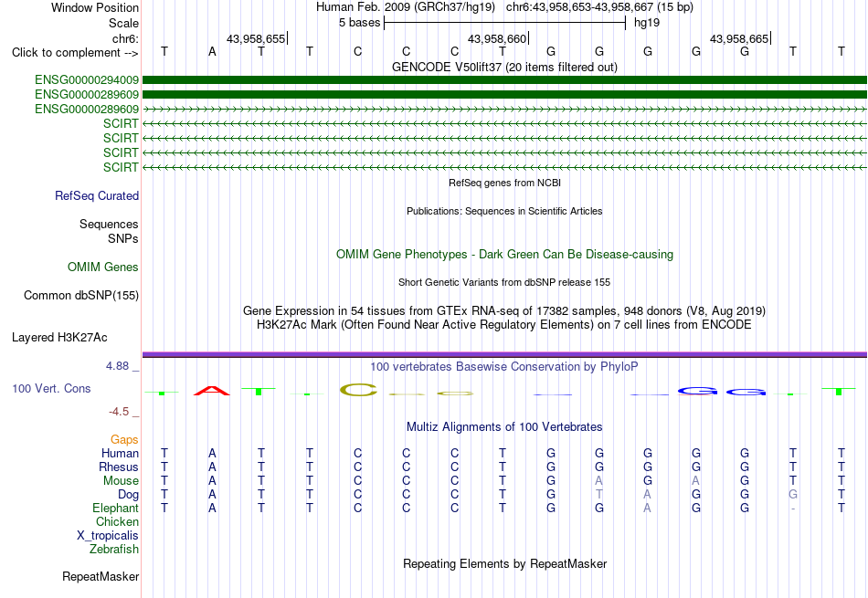
Task: Click the Dog species row label
Action: pos(129,495)
